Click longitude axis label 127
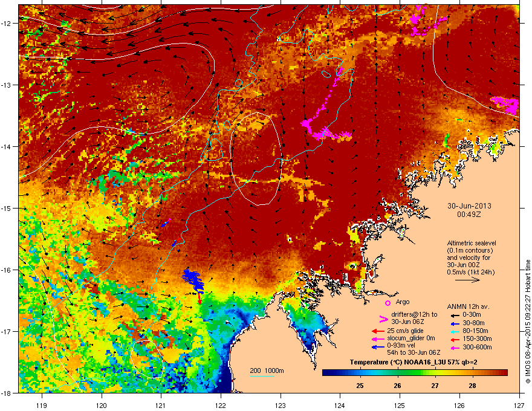 tap(519, 405)
